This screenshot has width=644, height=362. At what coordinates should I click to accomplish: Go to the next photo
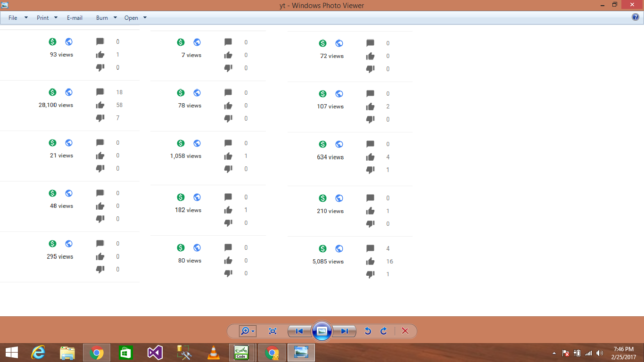coord(345,331)
